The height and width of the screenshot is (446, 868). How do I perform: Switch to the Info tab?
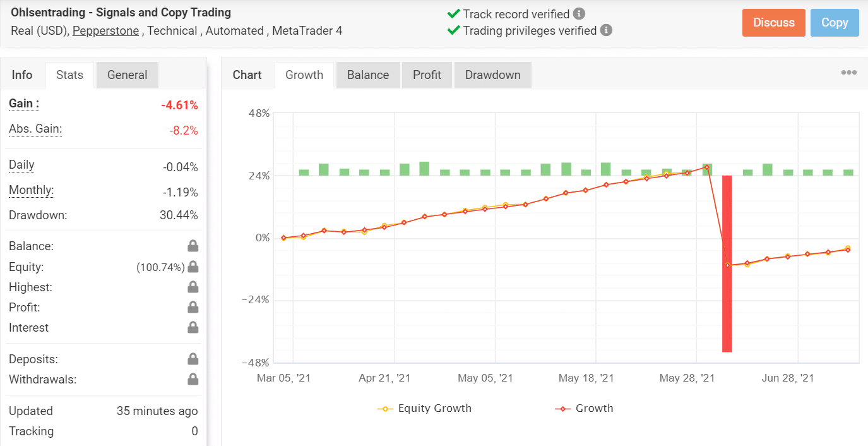23,75
